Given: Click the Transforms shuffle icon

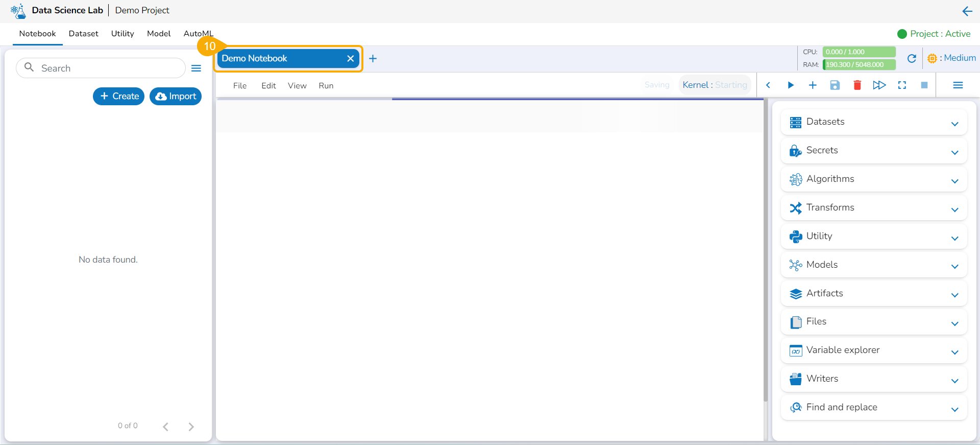Looking at the screenshot, I should [796, 208].
